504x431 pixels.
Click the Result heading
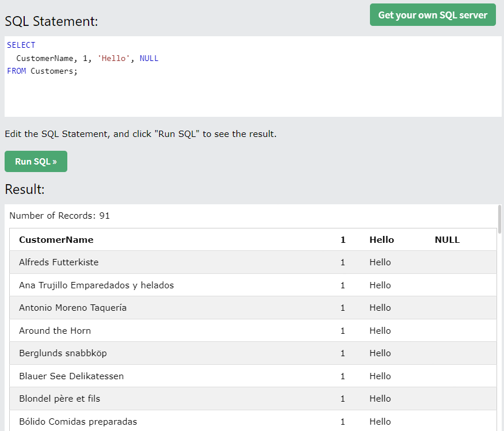click(25, 189)
